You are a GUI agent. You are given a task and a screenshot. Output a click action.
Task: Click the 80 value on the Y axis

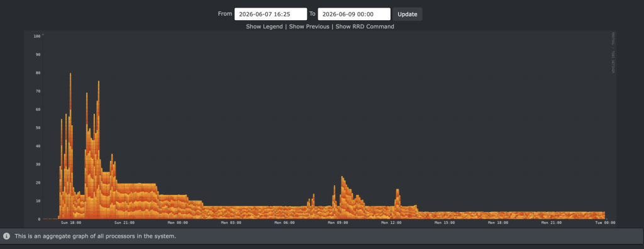[x=38, y=73]
